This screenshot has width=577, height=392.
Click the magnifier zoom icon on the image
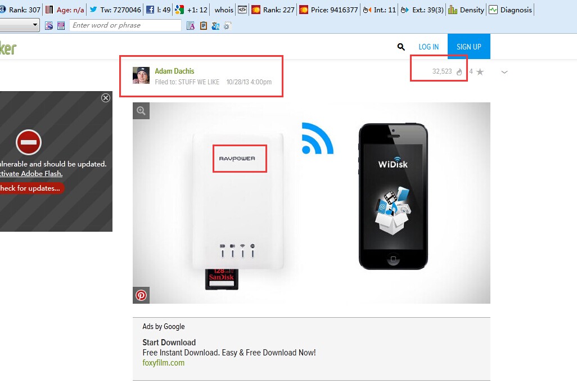pos(141,111)
